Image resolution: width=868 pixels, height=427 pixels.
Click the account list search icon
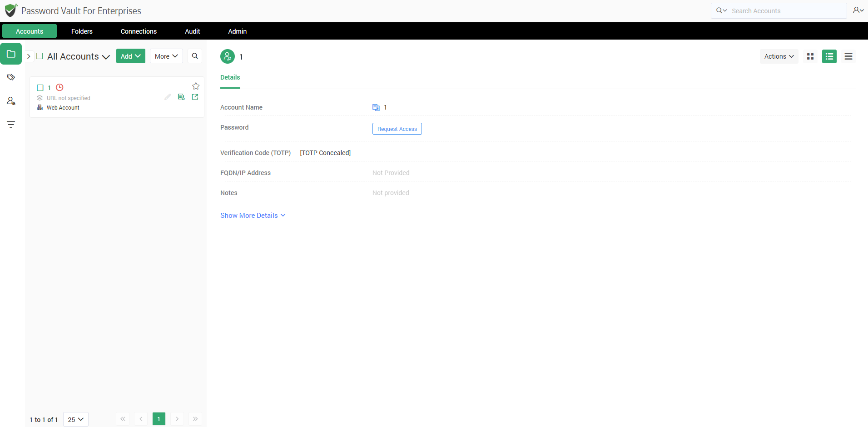tap(195, 56)
